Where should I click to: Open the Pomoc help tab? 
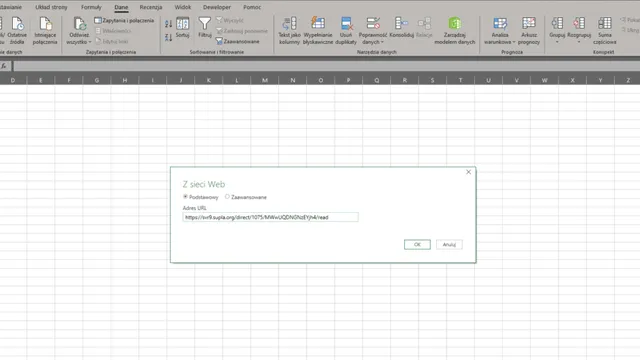(252, 7)
